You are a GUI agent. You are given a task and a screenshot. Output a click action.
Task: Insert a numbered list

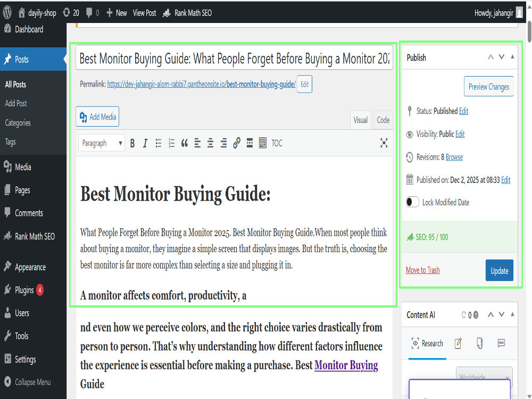[172, 143]
